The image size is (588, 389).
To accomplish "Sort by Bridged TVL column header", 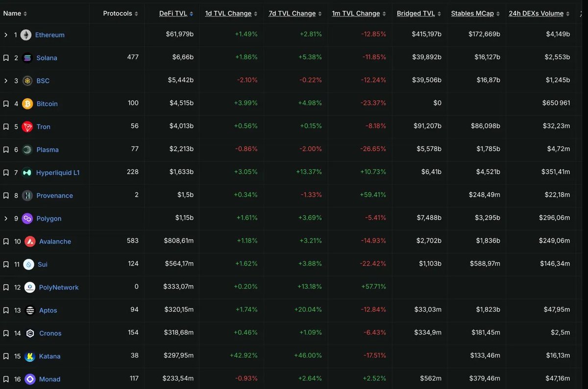I will (x=419, y=14).
